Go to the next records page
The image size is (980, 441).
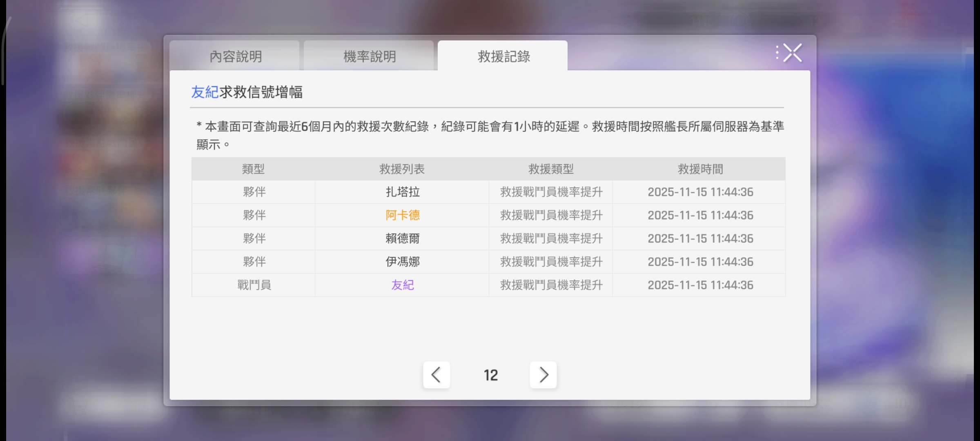[543, 374]
